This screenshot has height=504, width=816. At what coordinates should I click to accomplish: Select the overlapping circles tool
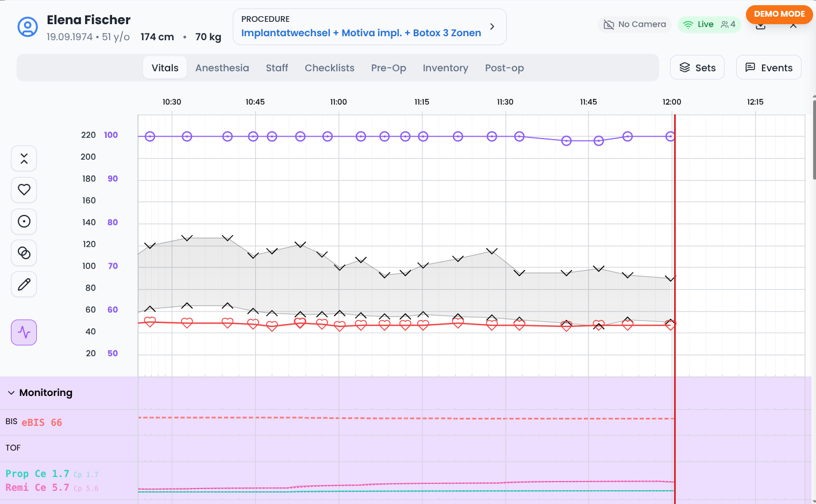24,253
